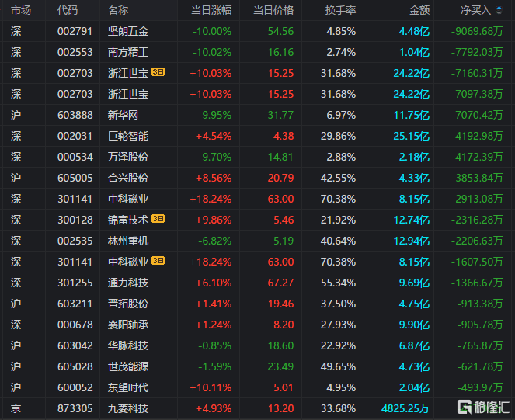Sort by 换手率 column header
This screenshot has height=420, width=515.
point(340,11)
